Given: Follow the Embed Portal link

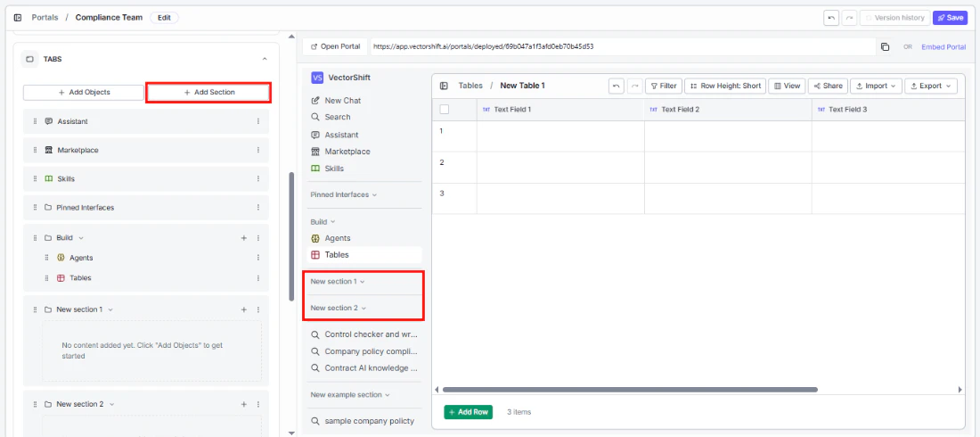Looking at the screenshot, I should [x=943, y=47].
